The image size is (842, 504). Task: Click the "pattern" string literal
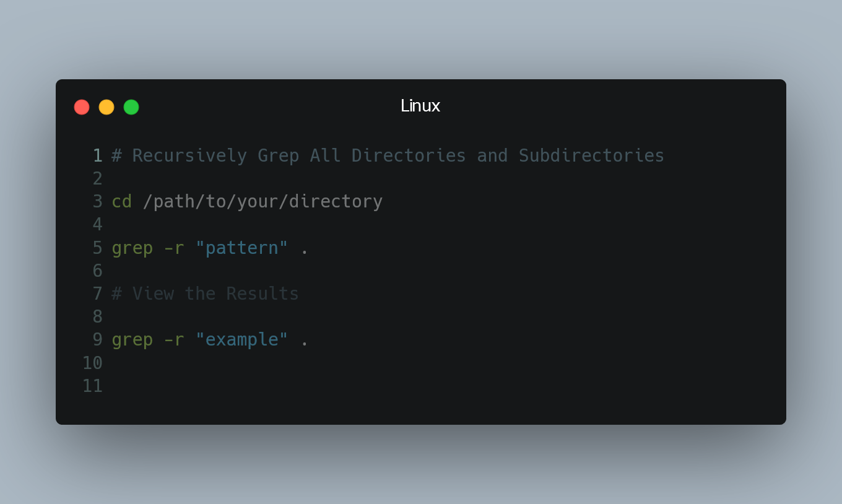coord(242,248)
